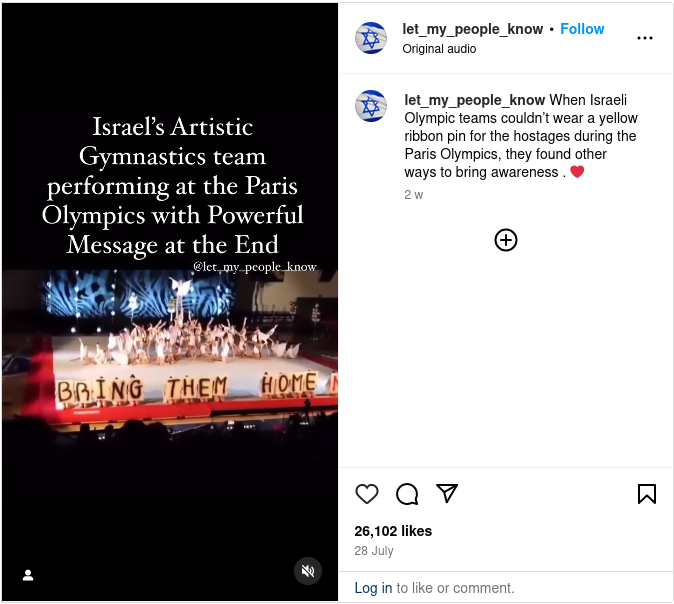Save post with bookmark icon
674x604 pixels.
tap(646, 494)
